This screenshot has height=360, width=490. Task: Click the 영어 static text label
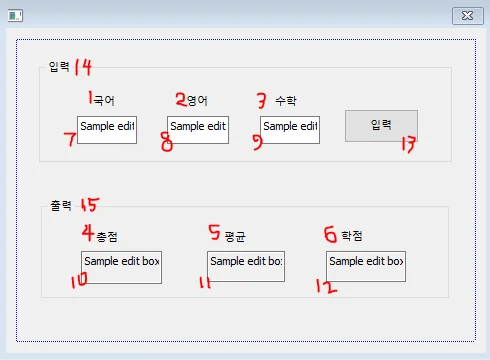pyautogui.click(x=197, y=100)
